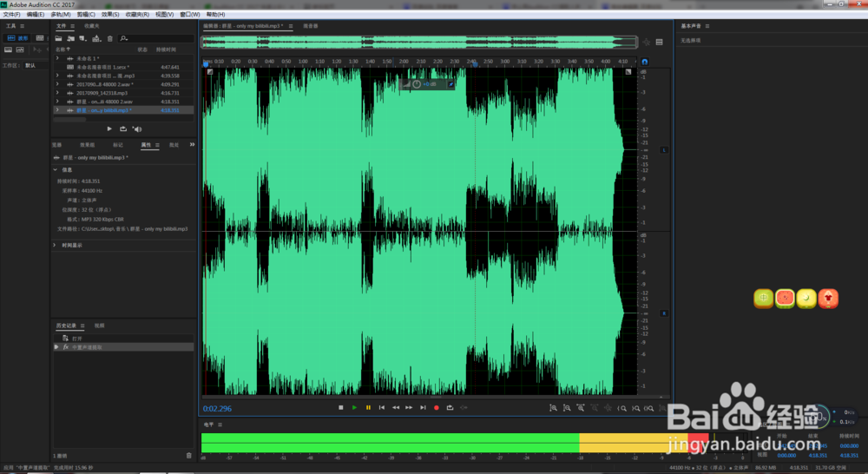Switch to 视频 tab near history panel
Screen dimensions: 868x474
click(x=99, y=326)
